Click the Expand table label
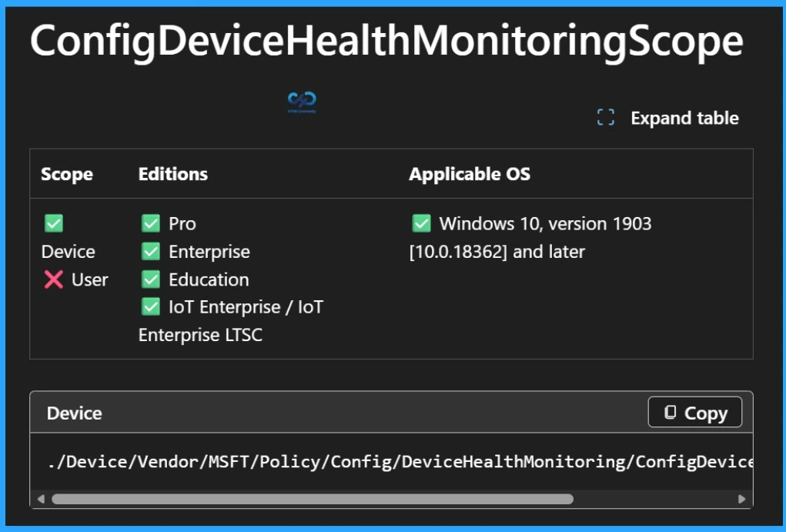Viewport: 786px width, 532px height. [684, 119]
